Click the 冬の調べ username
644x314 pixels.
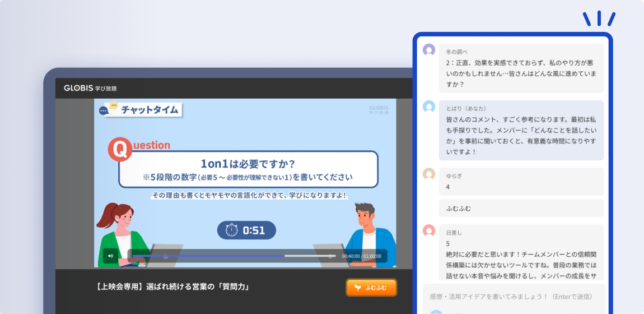(x=457, y=52)
